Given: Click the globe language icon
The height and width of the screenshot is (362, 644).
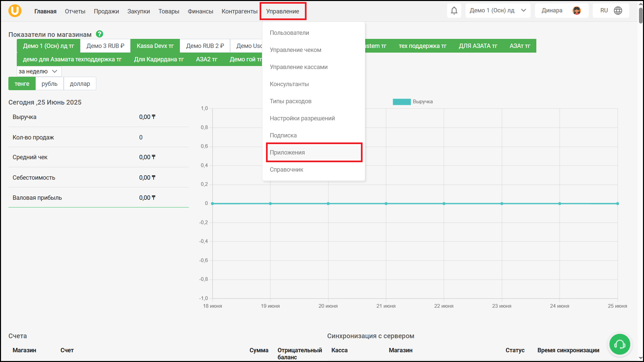Looking at the screenshot, I should 618,11.
